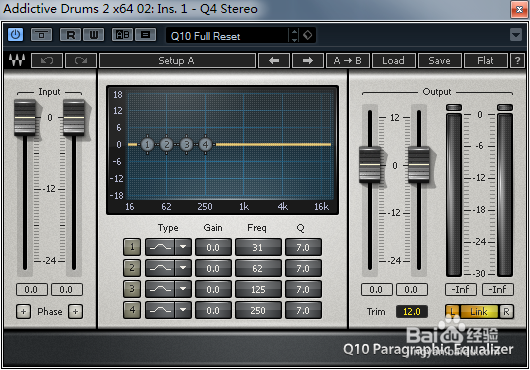Image resolution: width=530 pixels, height=370 pixels.
Task: Click the Waves logo icon
Action: coord(17,60)
